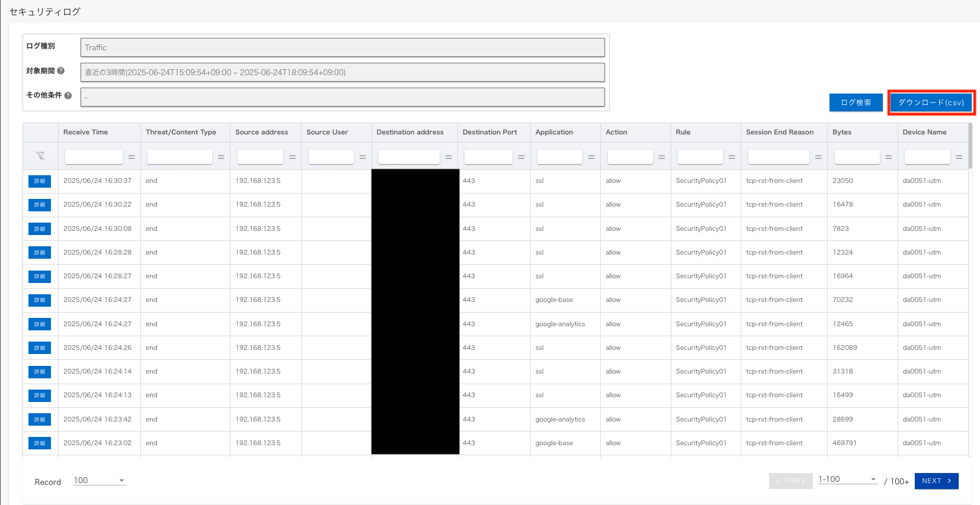Click the Device Name filter input
This screenshot has height=505, width=980.
coord(927,157)
